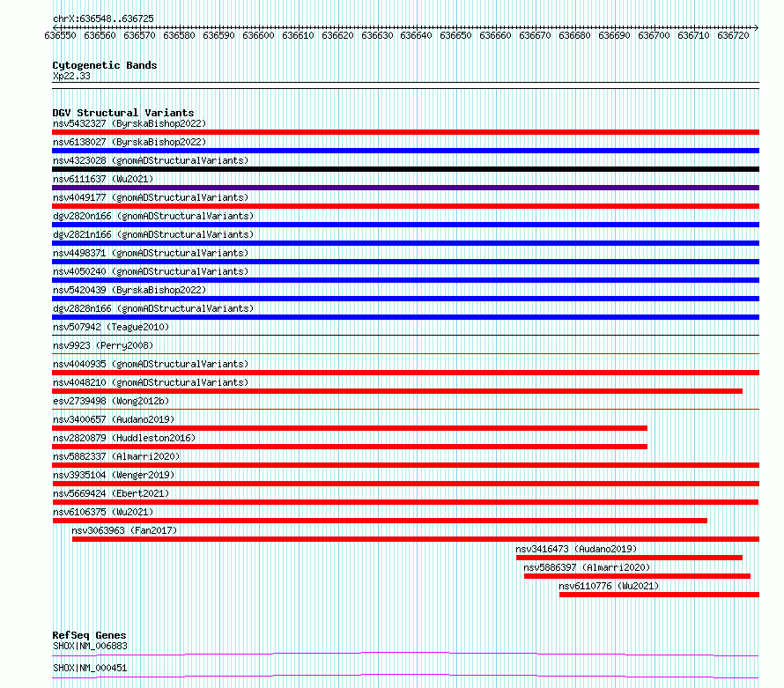Image resolution: width=784 pixels, height=688 pixels.
Task: Click the esv2739498 (Wong2012b) label
Action: click(111, 401)
